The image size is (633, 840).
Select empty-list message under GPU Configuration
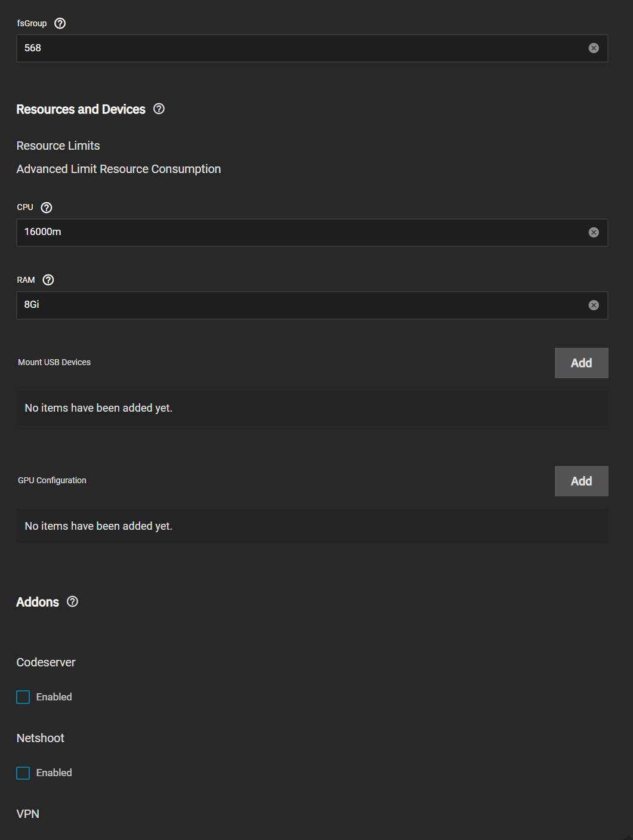[x=98, y=526]
